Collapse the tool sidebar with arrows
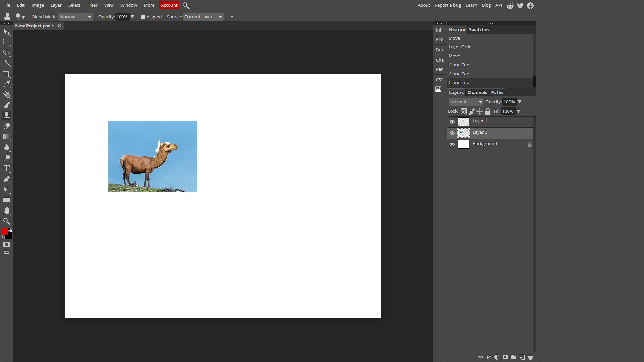Image resolution: width=644 pixels, height=362 pixels. (7, 24)
